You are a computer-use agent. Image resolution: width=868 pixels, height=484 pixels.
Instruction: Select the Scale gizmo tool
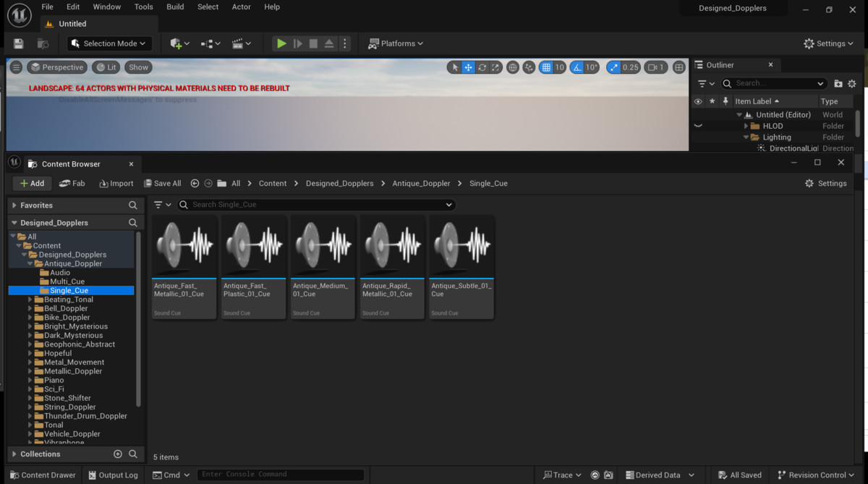[x=495, y=67]
